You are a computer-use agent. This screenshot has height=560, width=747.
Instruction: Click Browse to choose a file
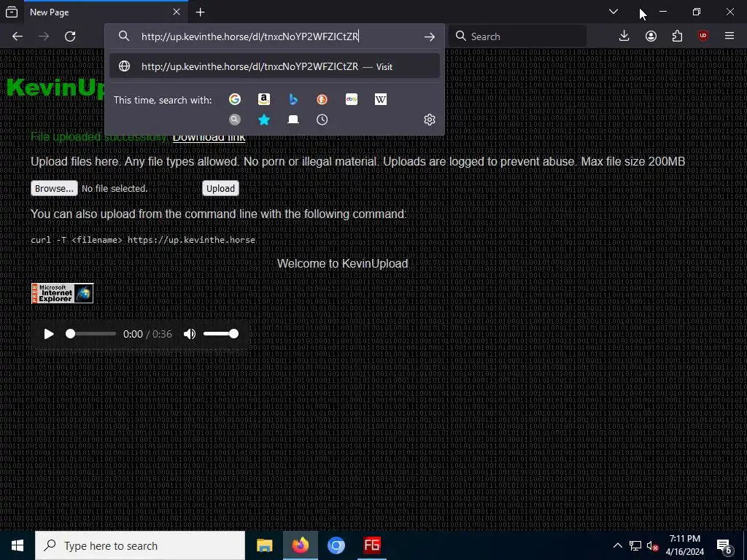pyautogui.click(x=54, y=189)
